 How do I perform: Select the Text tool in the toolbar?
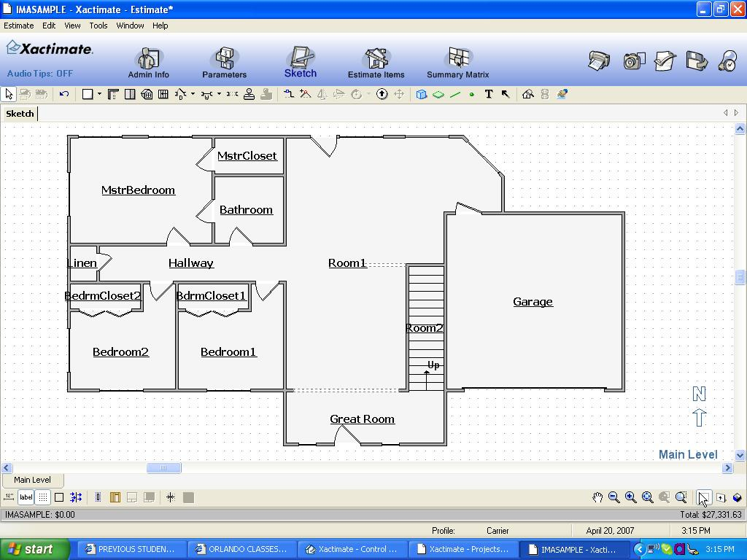click(x=488, y=94)
